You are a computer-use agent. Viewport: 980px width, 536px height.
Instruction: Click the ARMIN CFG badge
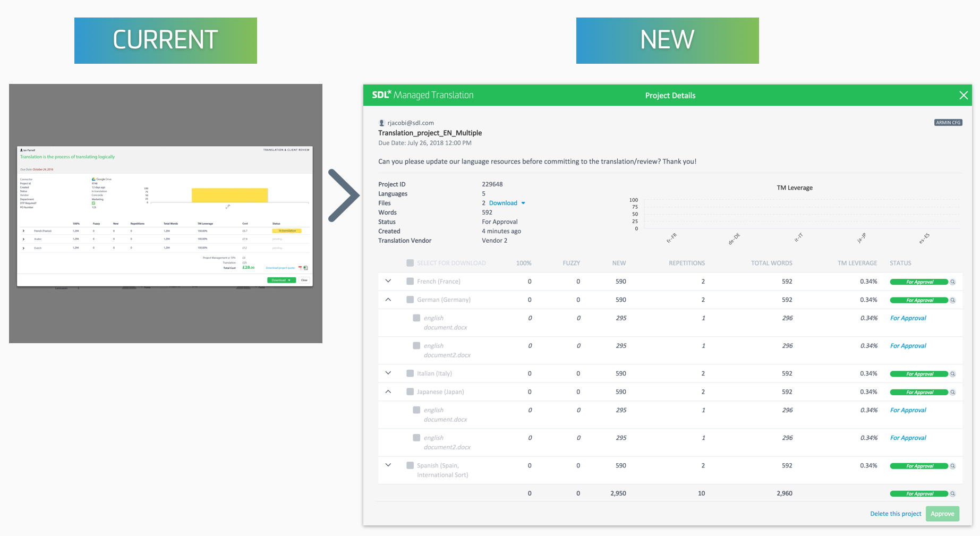[948, 123]
